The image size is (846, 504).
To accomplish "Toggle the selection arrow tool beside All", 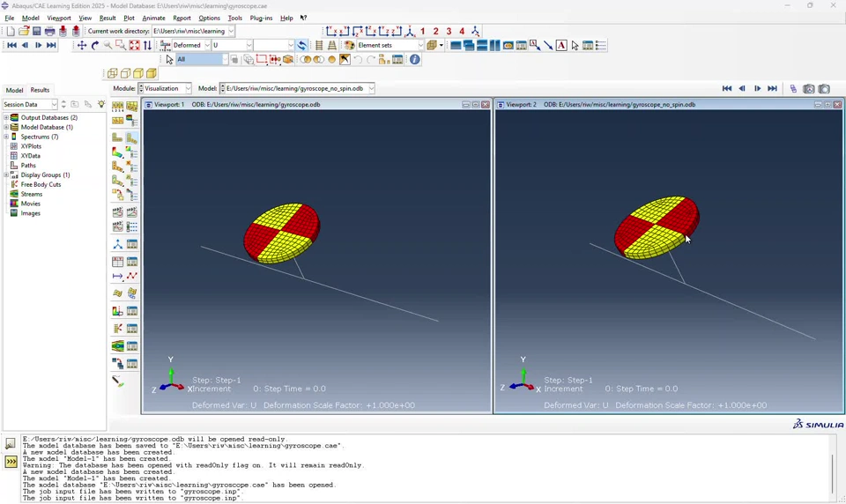I will tap(169, 59).
